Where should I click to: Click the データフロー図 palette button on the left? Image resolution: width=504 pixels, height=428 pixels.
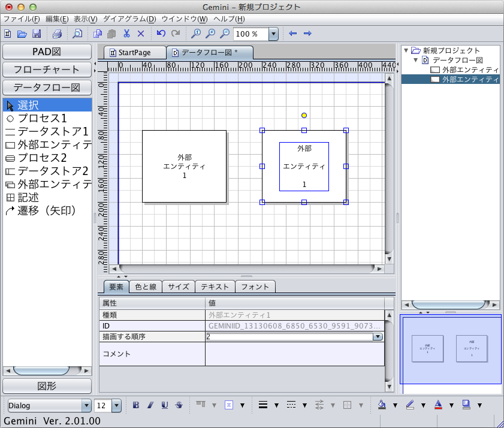coord(47,88)
